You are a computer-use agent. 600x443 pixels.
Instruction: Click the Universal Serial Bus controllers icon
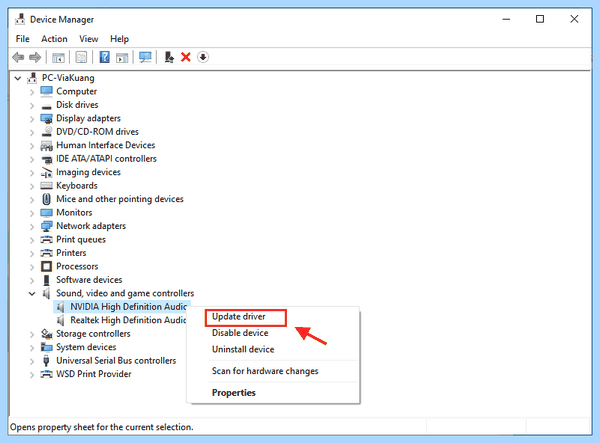point(46,361)
